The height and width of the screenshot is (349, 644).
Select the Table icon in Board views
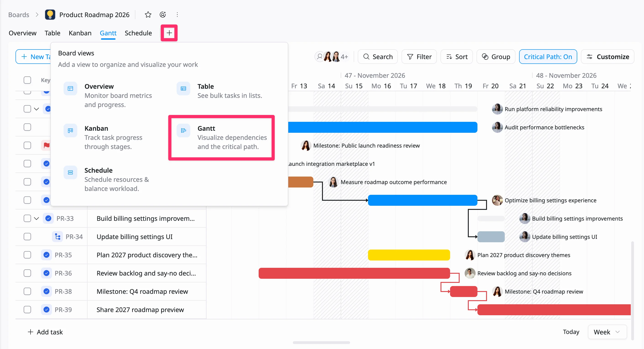click(x=183, y=89)
